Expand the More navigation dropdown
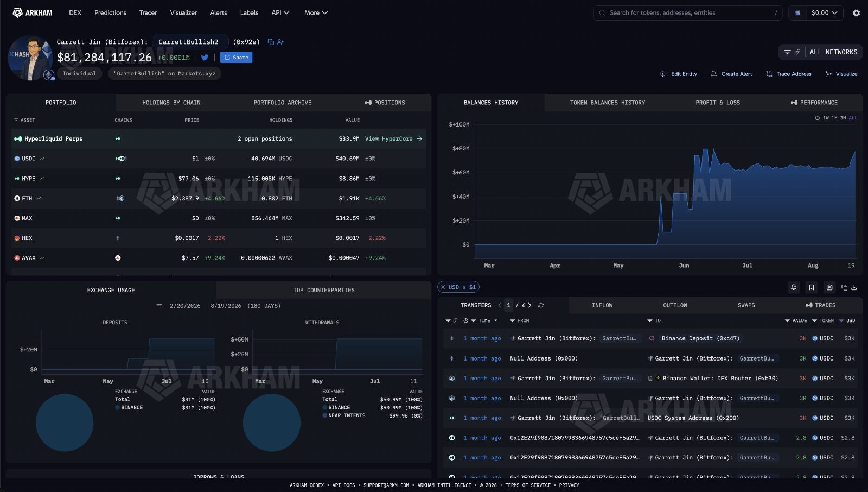This screenshot has height=492, width=868. click(316, 12)
